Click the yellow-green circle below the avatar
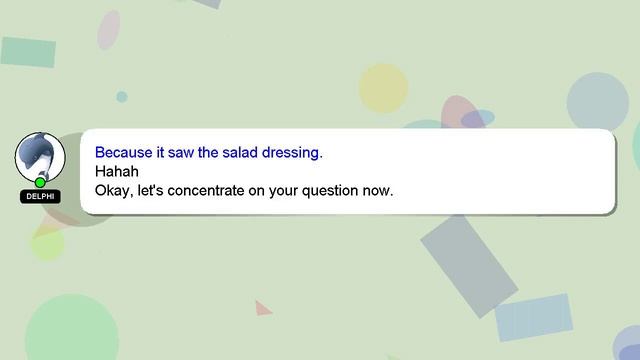Screen dimensions: 640x360 click(x=48, y=244)
